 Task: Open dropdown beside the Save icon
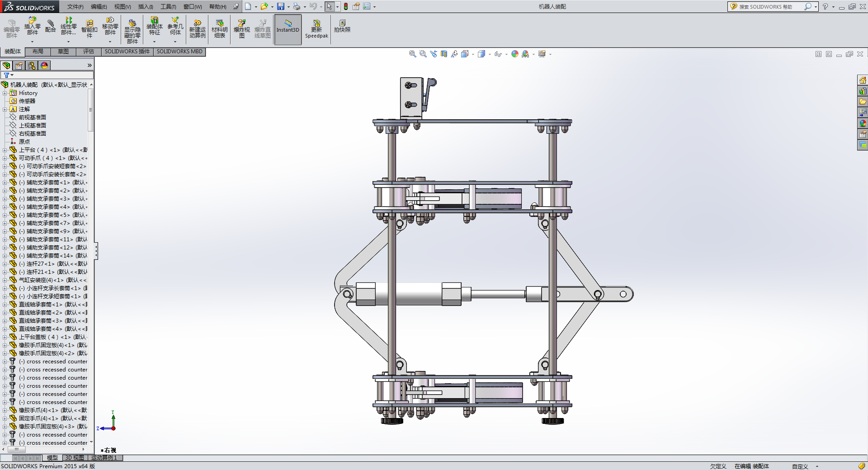click(x=288, y=7)
